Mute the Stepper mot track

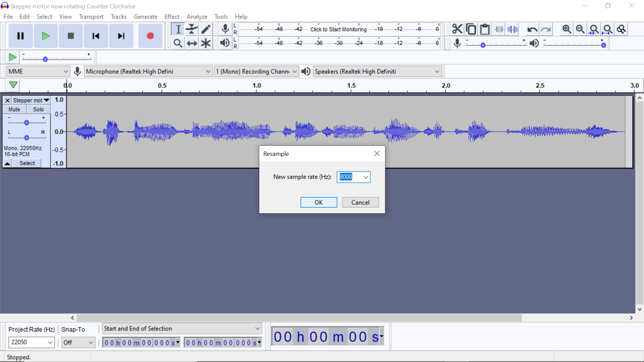click(x=14, y=109)
